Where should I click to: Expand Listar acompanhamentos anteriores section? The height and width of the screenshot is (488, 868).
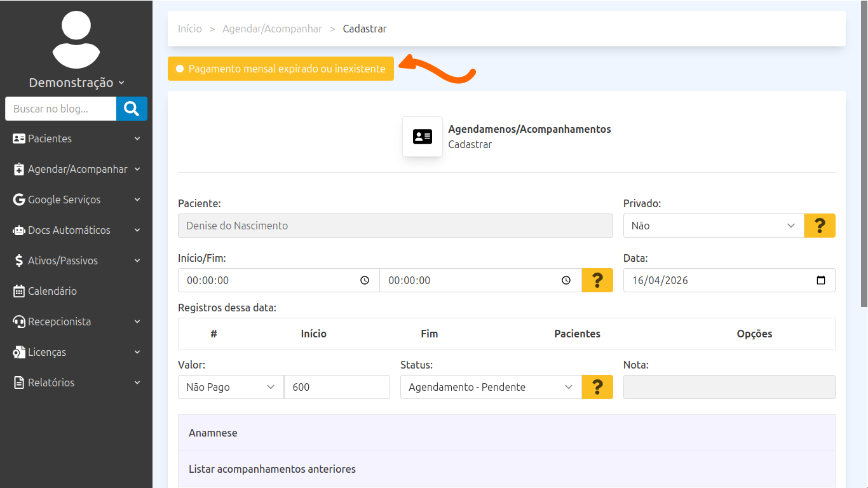[x=506, y=469]
